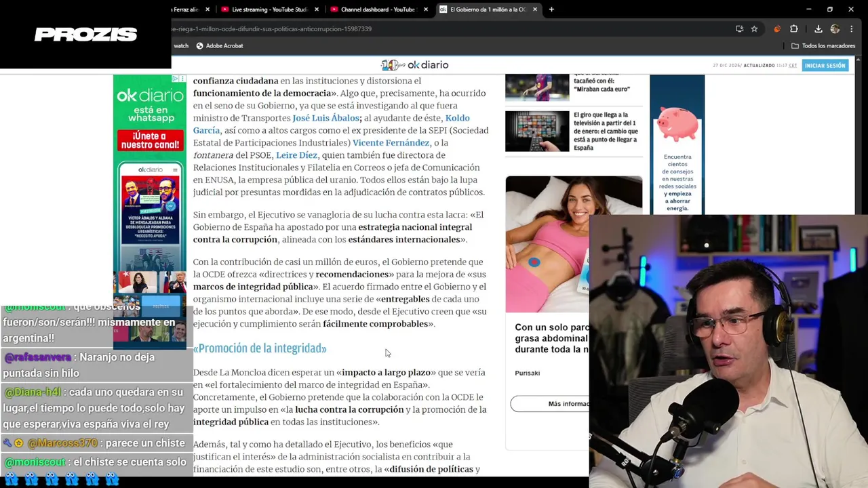Open the Chrome three-dot menu
This screenshot has height=488, width=868.
(852, 29)
